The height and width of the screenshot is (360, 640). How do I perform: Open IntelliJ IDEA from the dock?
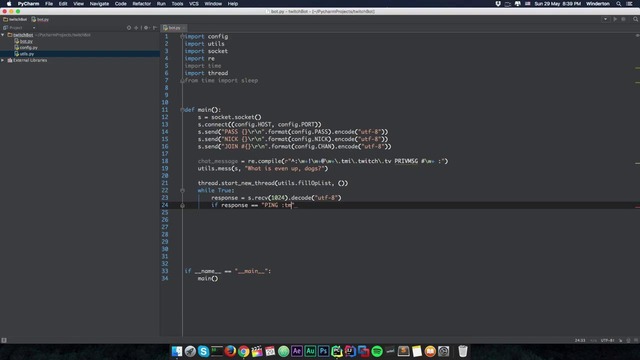point(350,351)
